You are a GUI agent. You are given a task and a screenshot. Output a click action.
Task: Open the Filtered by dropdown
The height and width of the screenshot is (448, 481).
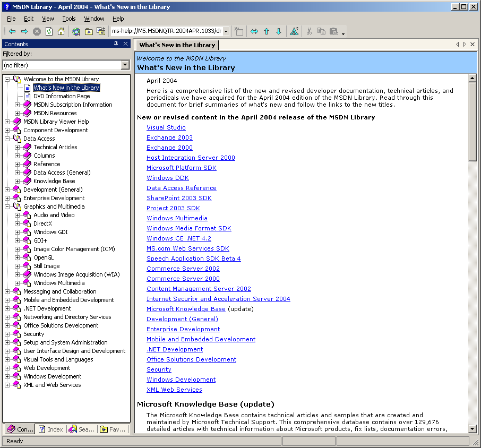tap(125, 65)
